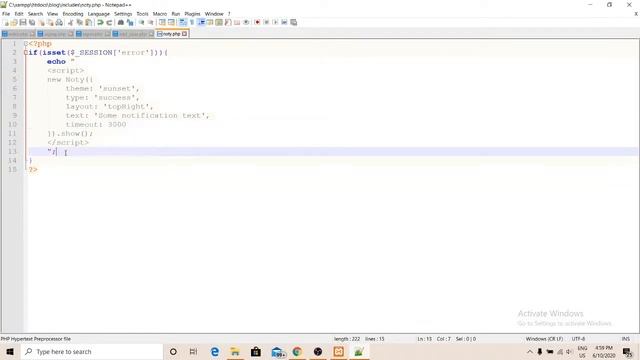This screenshot has width=640, height=360.
Task: Open the Windows Start menu
Action: 10,351
